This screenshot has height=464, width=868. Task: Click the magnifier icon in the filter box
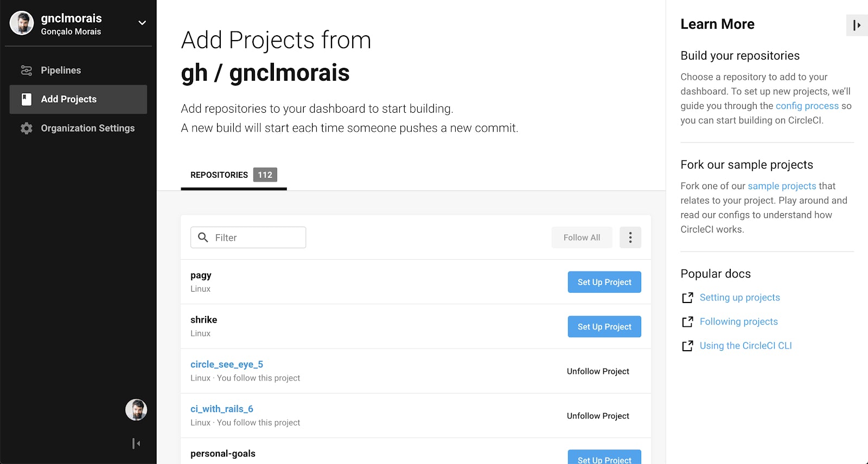point(203,237)
